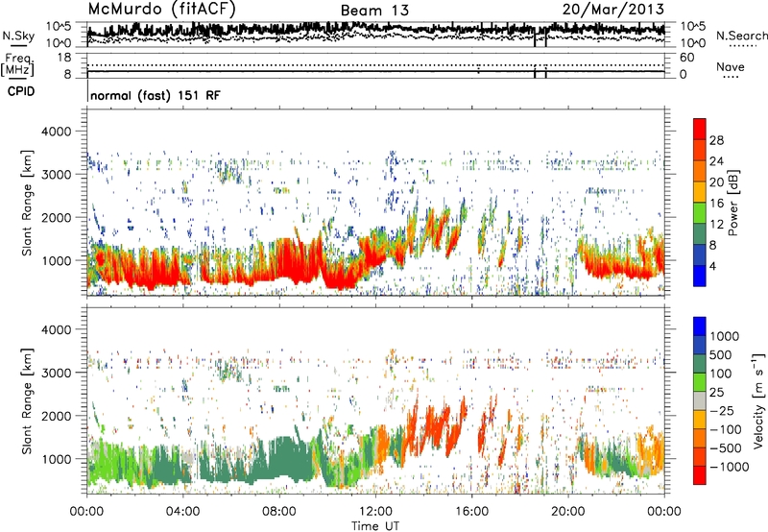Click the '12:00' time axis label
The width and height of the screenshot is (768, 532).
point(375,512)
